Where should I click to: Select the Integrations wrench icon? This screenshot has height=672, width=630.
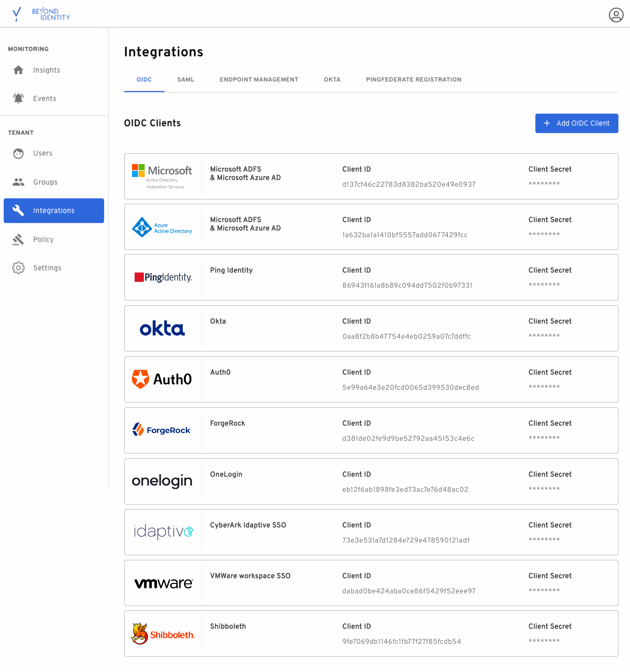pos(19,210)
